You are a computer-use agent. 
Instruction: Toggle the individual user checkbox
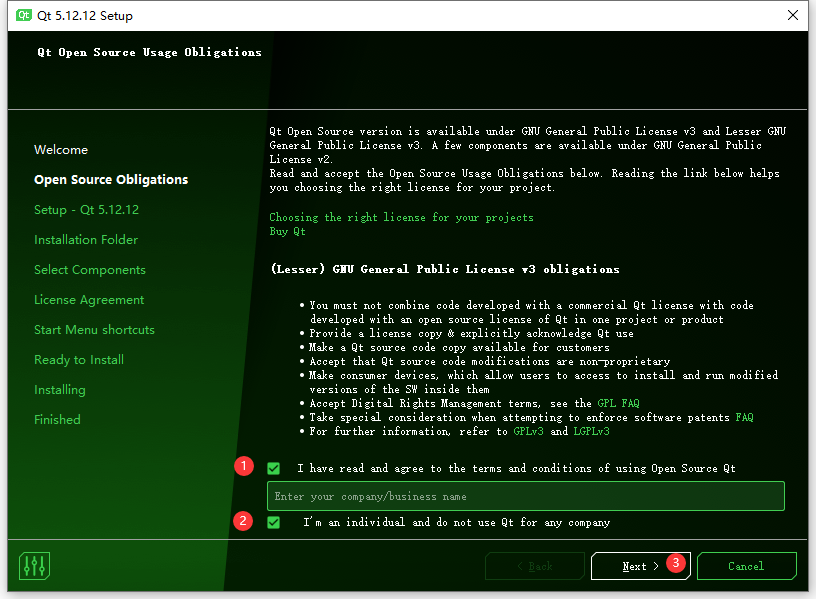(x=274, y=522)
